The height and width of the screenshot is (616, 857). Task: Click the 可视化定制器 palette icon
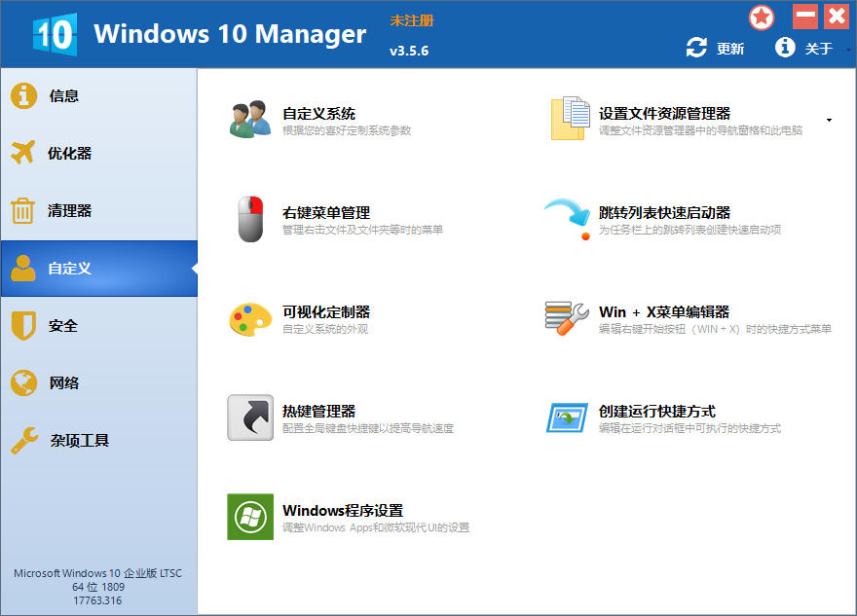250,319
